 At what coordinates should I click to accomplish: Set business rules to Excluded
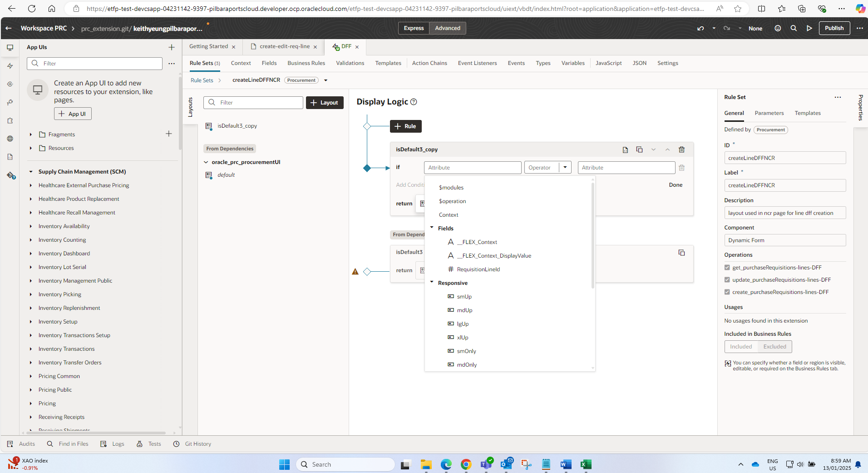(774, 347)
